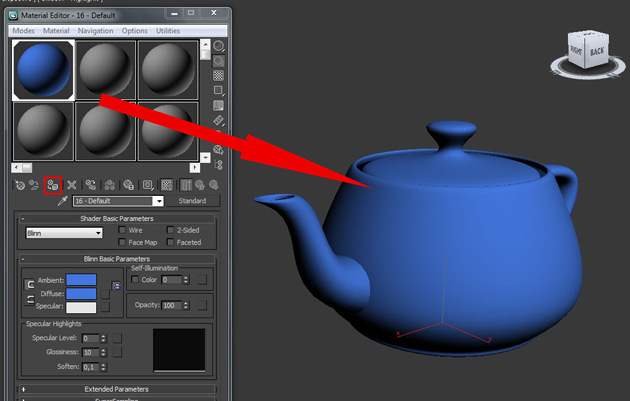Click the Glossiness spinner arrows
This screenshot has width=630, height=401.
pos(103,352)
